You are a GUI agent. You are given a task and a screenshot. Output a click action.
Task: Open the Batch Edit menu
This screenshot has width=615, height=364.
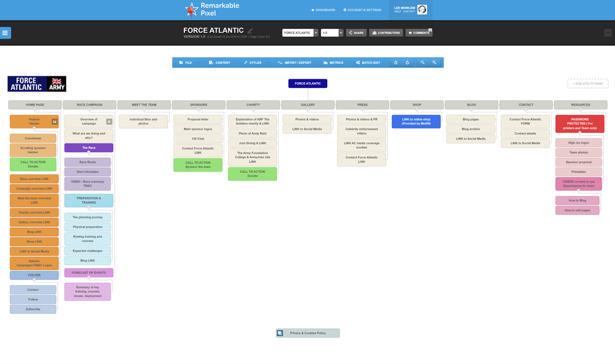pos(368,63)
